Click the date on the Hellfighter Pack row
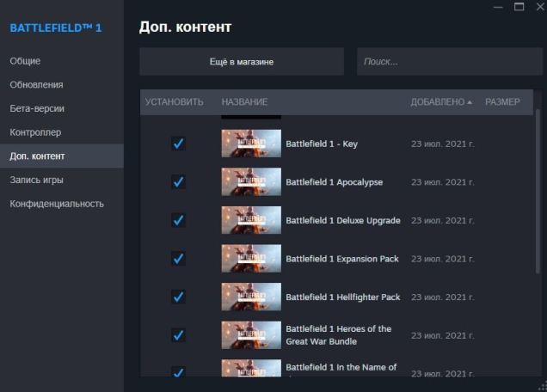 click(x=442, y=297)
